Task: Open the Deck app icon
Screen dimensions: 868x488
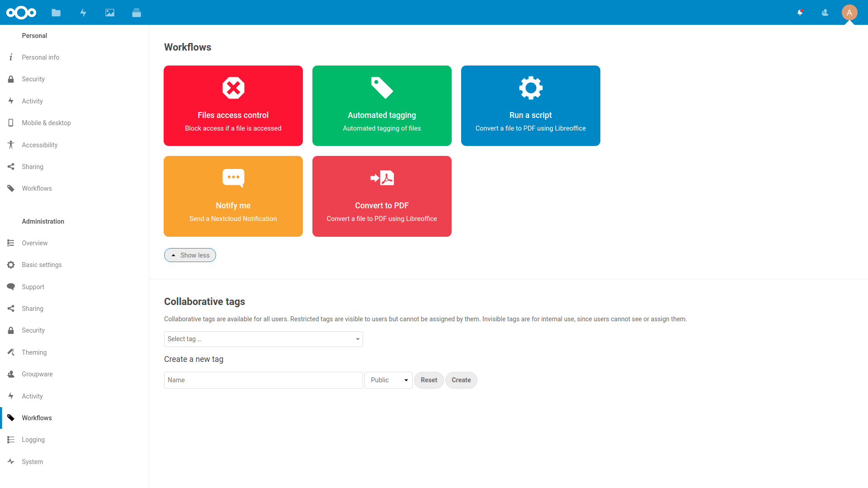Action: pos(137,13)
